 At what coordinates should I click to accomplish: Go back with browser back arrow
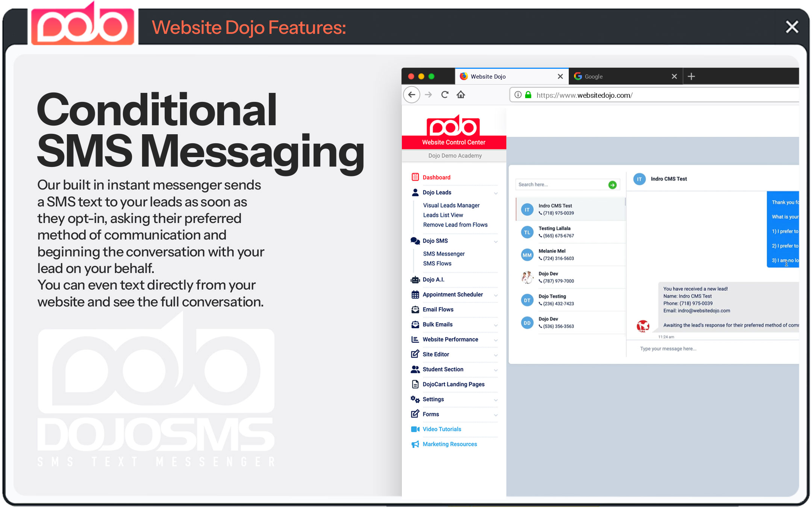[412, 95]
